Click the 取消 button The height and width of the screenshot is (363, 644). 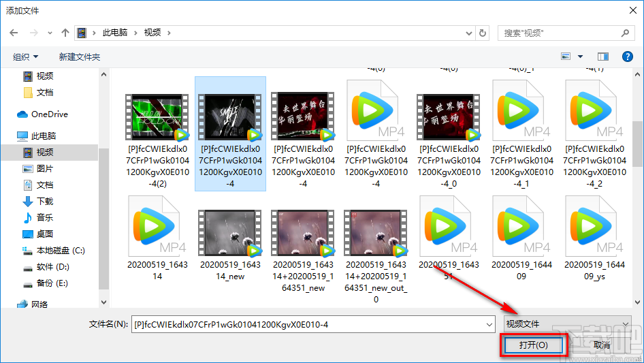tap(602, 345)
